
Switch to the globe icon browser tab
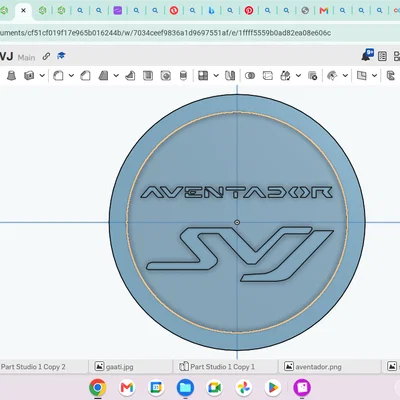(305, 11)
